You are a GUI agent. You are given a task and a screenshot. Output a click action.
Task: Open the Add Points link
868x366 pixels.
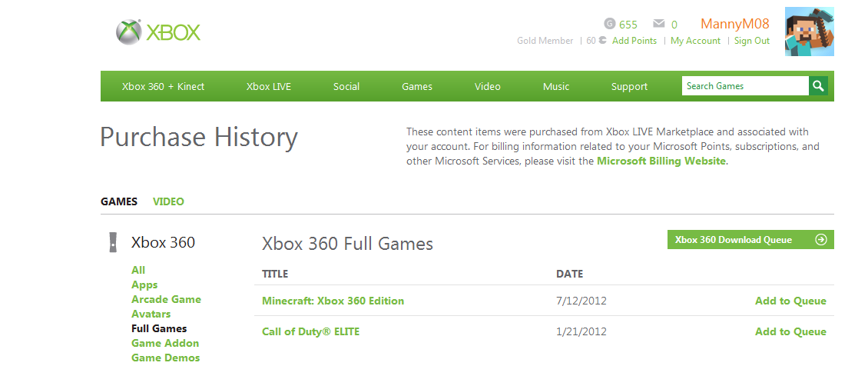click(634, 42)
